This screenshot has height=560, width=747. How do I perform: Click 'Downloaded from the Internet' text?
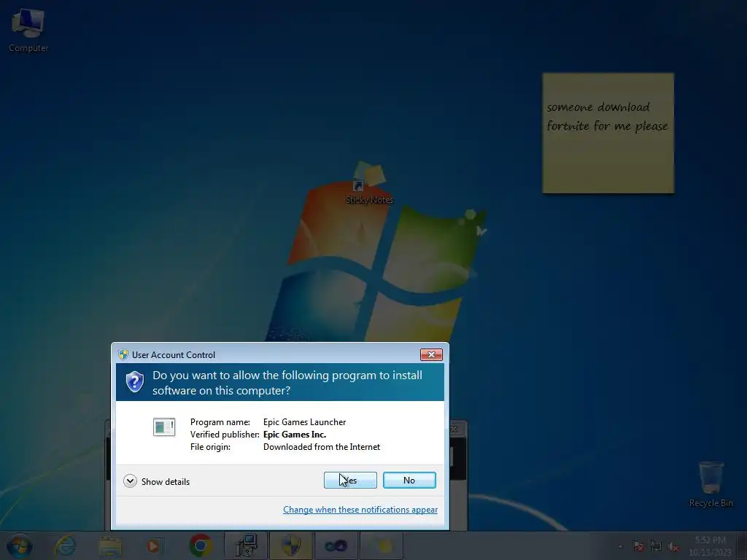coord(322,447)
